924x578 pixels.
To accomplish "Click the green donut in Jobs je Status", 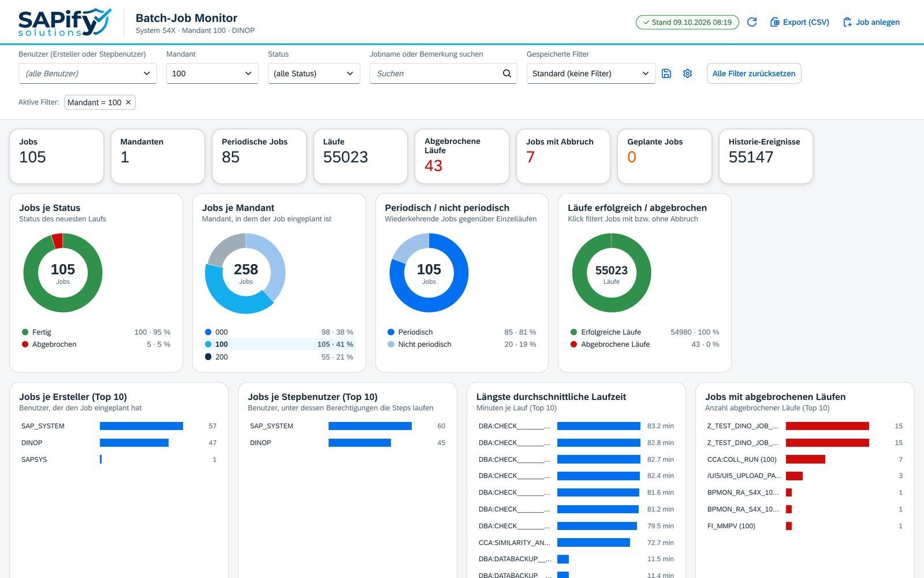I will pyautogui.click(x=63, y=305).
